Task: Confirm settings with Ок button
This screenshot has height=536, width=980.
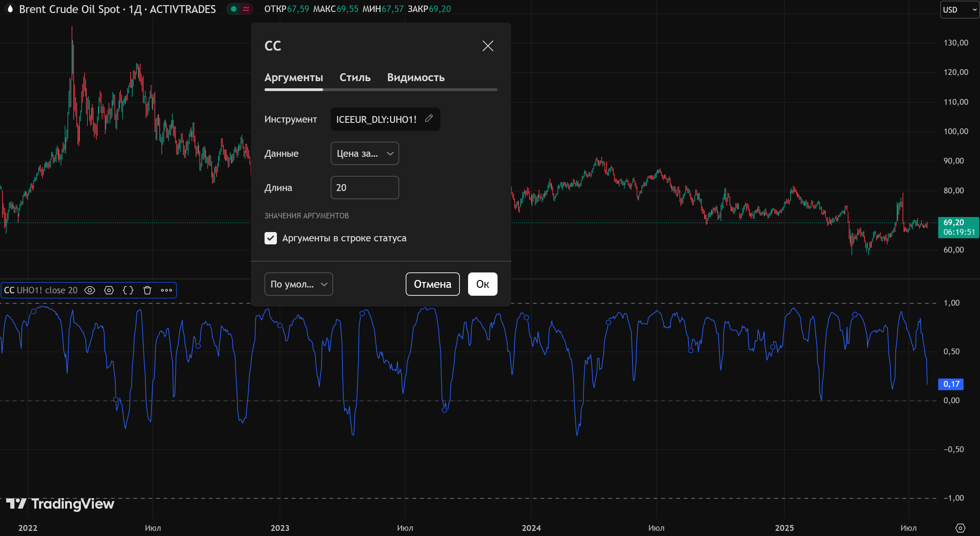Action: [x=482, y=284]
